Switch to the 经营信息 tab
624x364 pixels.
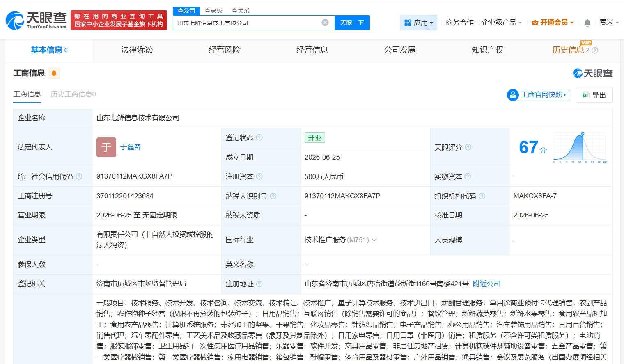[312, 50]
